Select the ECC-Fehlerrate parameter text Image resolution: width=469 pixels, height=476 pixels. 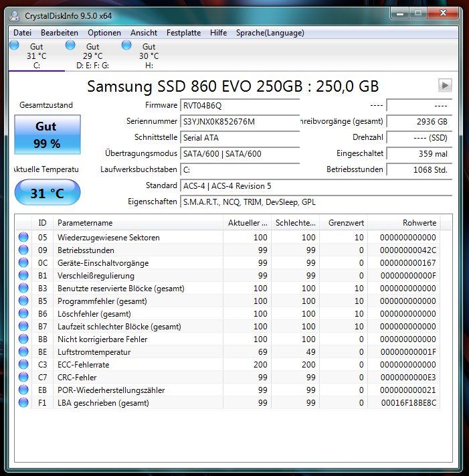(84, 365)
